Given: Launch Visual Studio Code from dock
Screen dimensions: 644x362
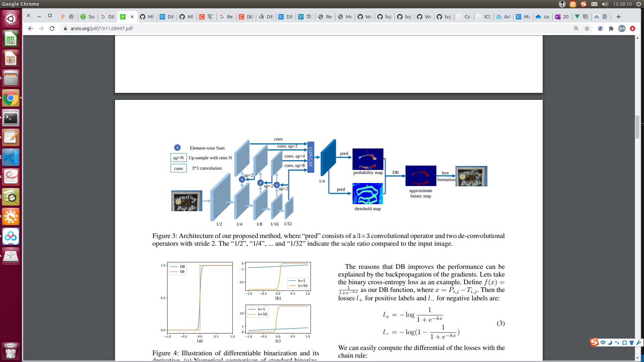Looking at the screenshot, I should coord(11,158).
